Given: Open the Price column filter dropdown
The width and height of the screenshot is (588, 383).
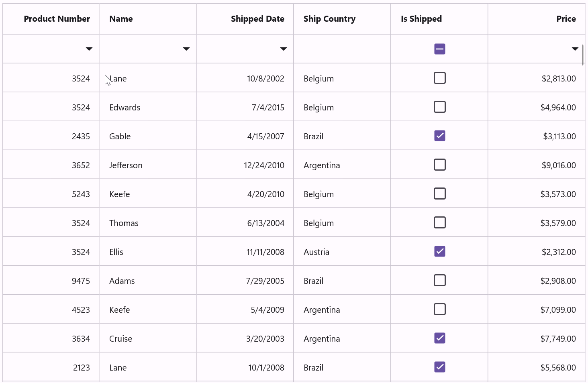Looking at the screenshot, I should pyautogui.click(x=575, y=49).
